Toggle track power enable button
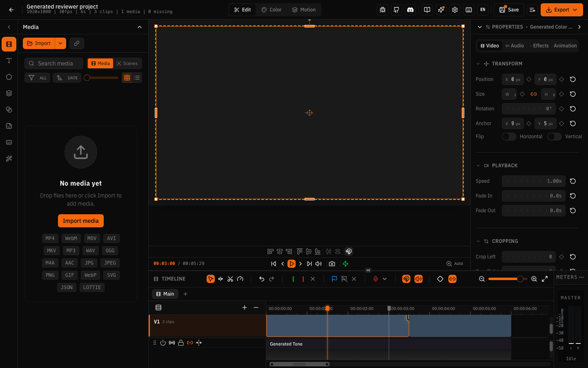The width and height of the screenshot is (588, 368). click(163, 343)
